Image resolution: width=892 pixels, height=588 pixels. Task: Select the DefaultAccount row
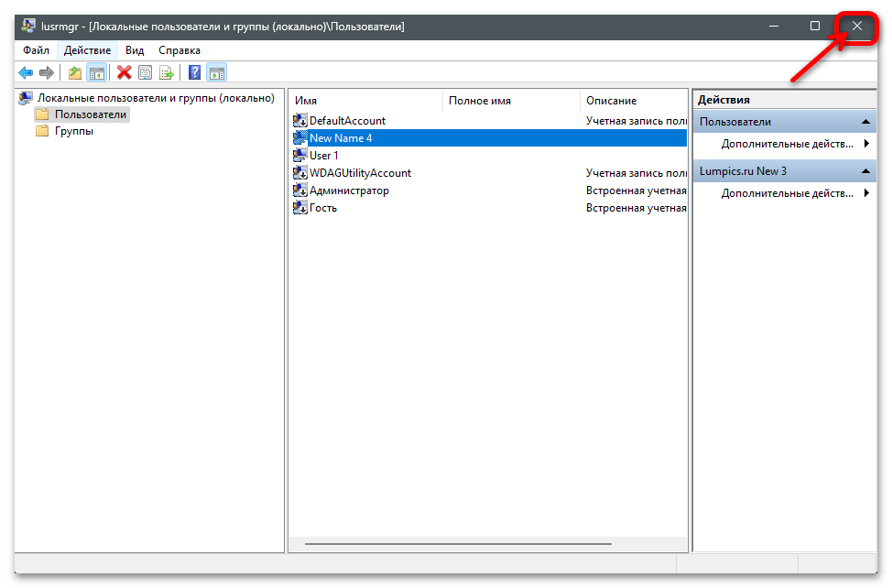(x=488, y=121)
